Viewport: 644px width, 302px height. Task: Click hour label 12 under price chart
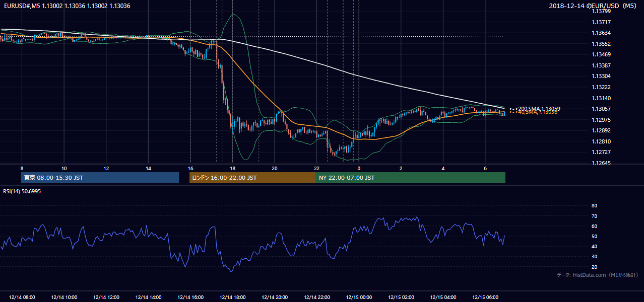pyautogui.click(x=106, y=168)
